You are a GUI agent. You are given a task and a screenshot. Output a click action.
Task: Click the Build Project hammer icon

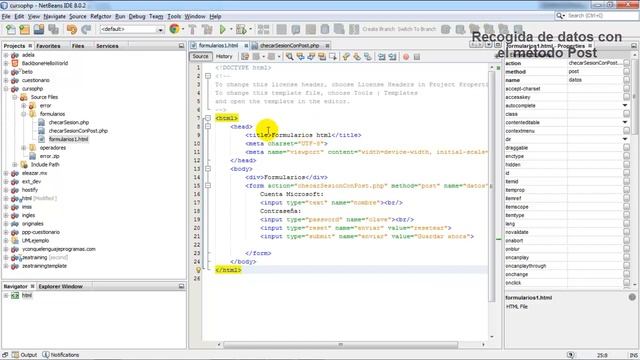(x=192, y=29)
